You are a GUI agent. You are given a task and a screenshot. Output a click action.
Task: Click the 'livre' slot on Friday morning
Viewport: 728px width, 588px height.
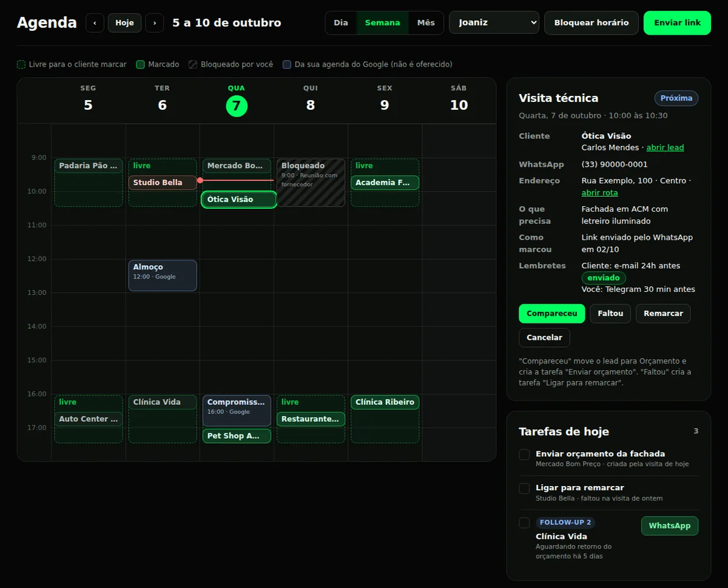tap(364, 166)
